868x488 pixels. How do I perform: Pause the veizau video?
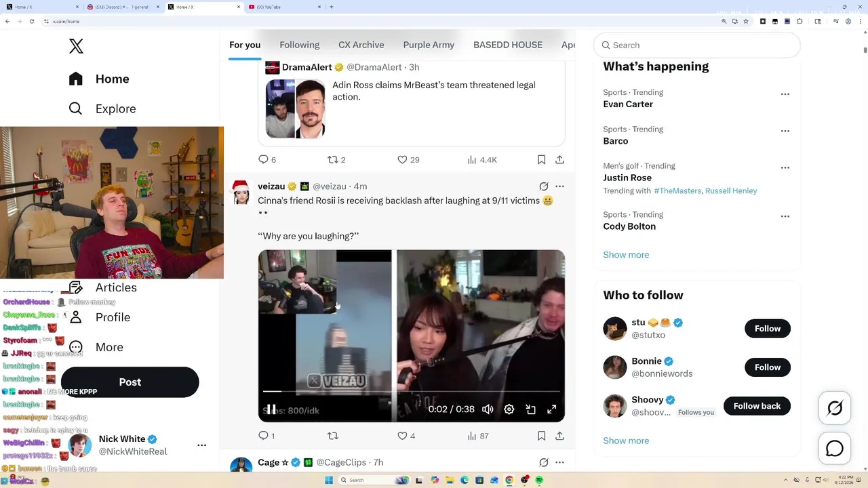point(271,409)
